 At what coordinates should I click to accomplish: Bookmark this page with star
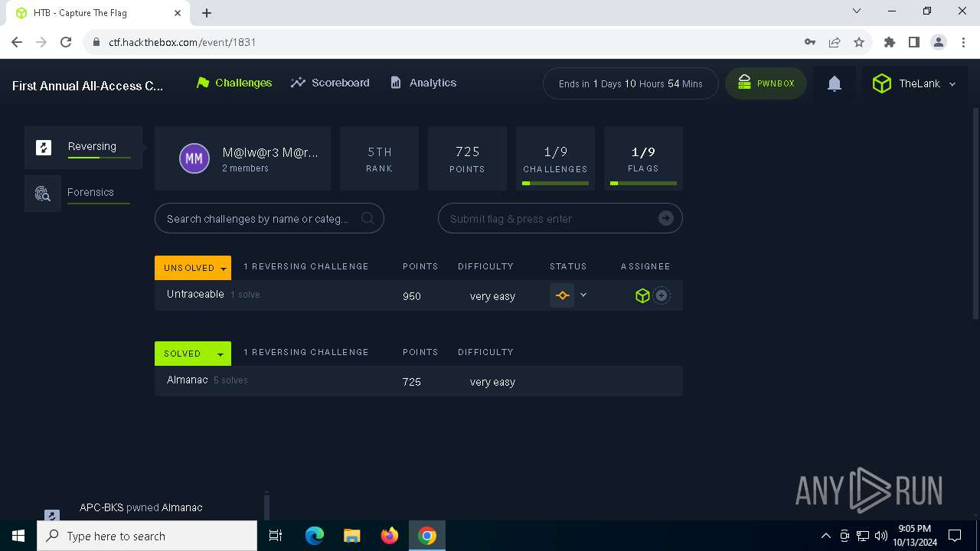tap(859, 42)
